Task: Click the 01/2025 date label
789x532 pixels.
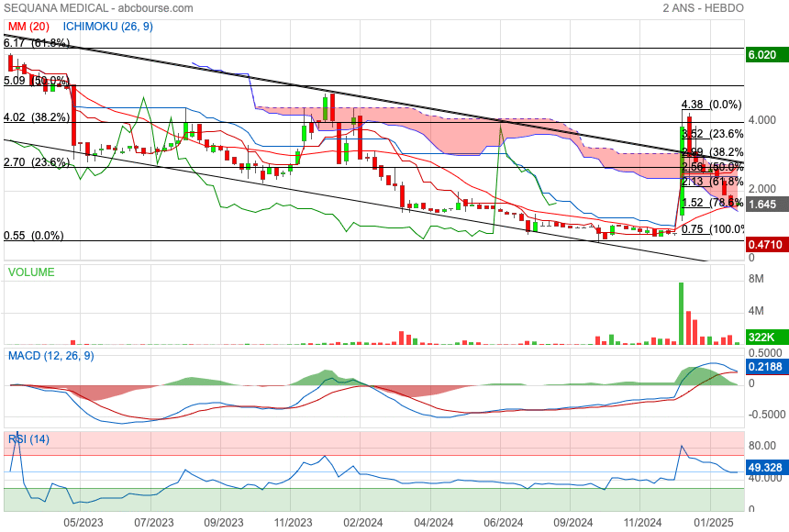Action: click(713, 523)
